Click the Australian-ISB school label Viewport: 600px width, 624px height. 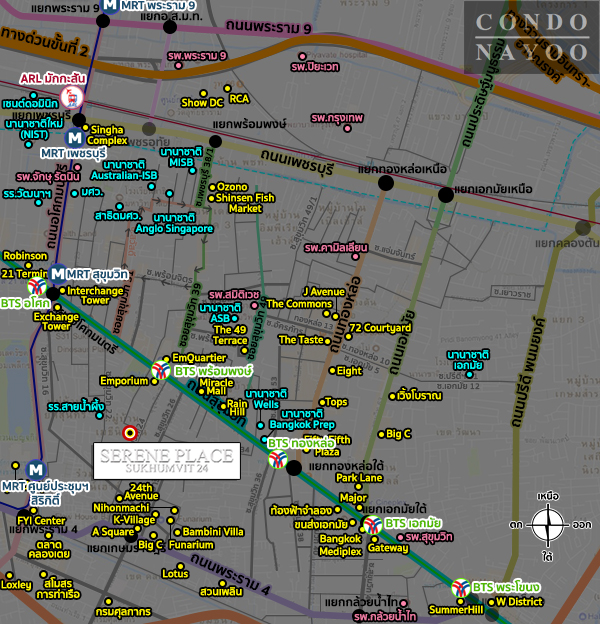tap(124, 170)
